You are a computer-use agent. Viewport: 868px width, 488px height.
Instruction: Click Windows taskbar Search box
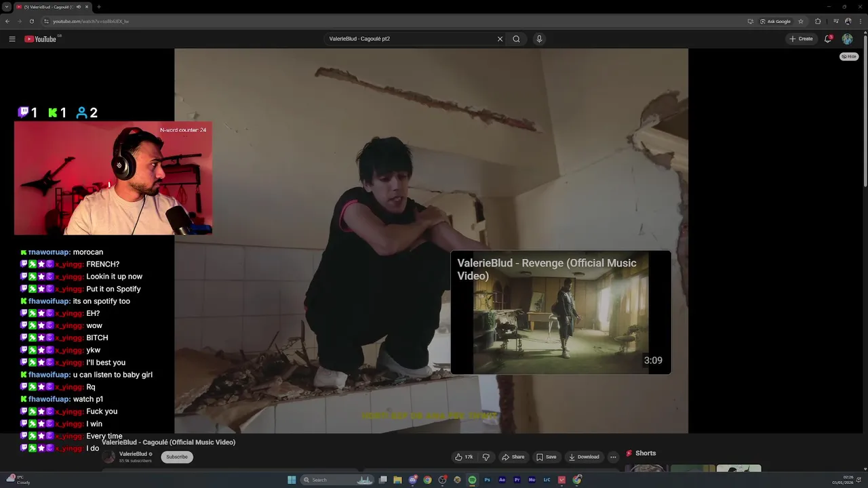click(x=337, y=480)
